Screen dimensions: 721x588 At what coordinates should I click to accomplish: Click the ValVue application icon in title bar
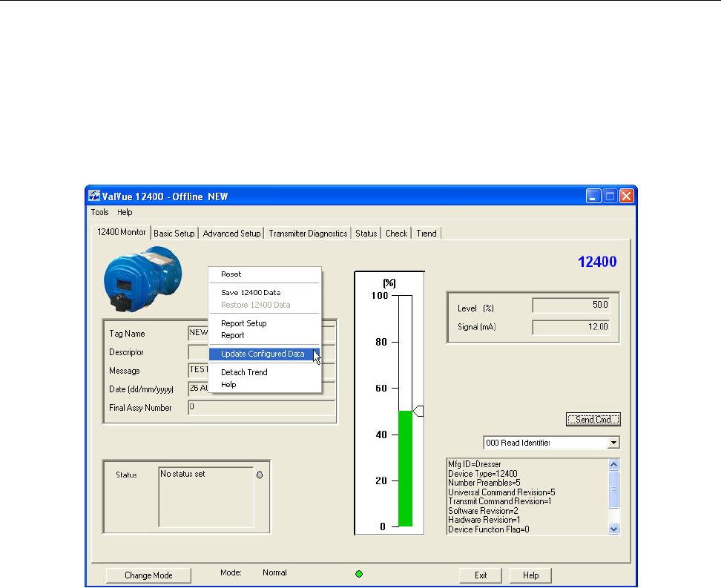click(x=94, y=196)
